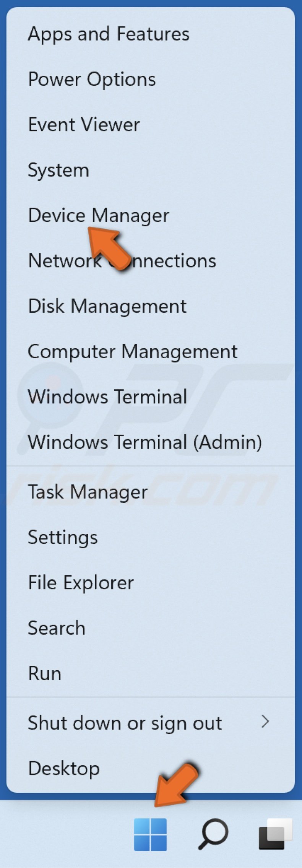Select Shut down or sign out
The height and width of the screenshot is (868, 302).
tap(125, 722)
